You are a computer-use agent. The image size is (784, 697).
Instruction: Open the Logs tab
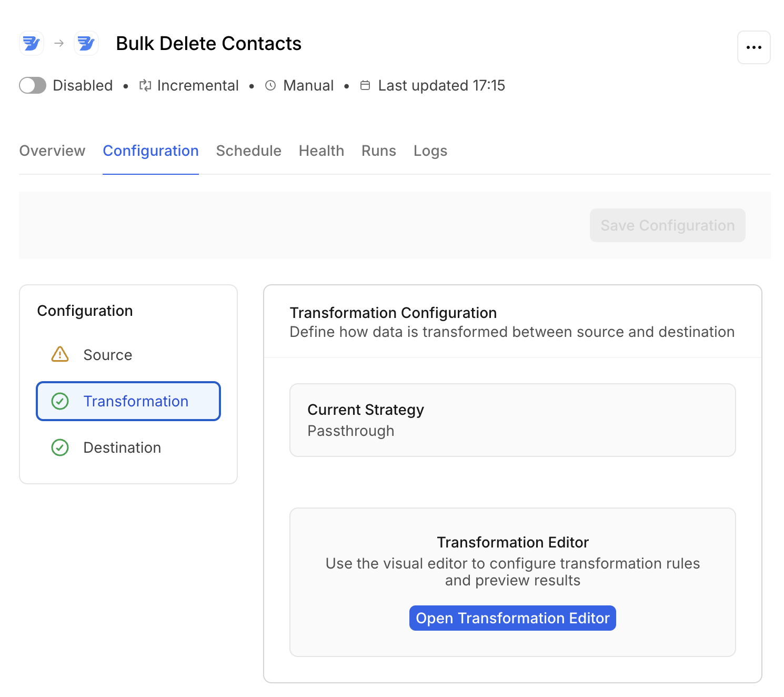coord(430,151)
